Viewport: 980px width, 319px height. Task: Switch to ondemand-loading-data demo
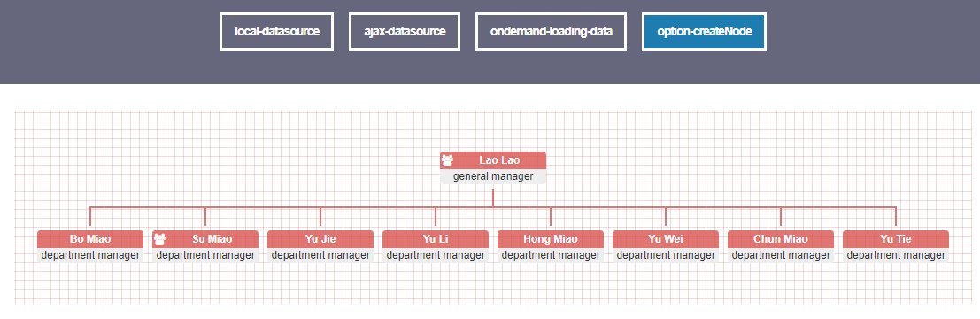(552, 31)
